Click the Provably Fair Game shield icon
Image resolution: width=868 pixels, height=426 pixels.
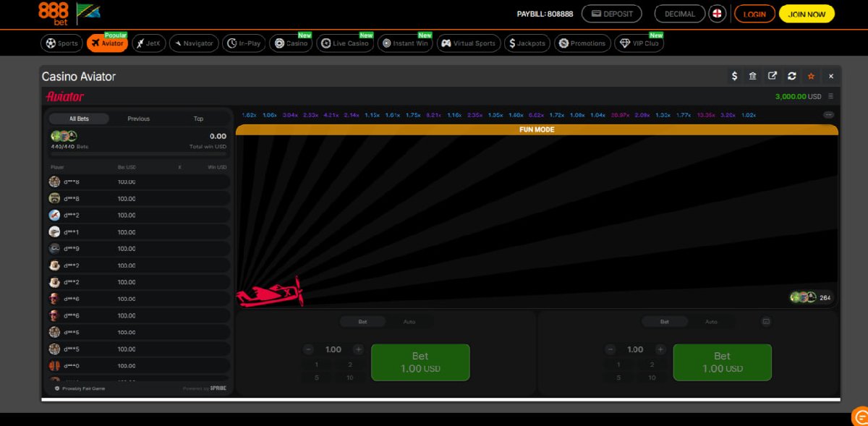point(57,388)
